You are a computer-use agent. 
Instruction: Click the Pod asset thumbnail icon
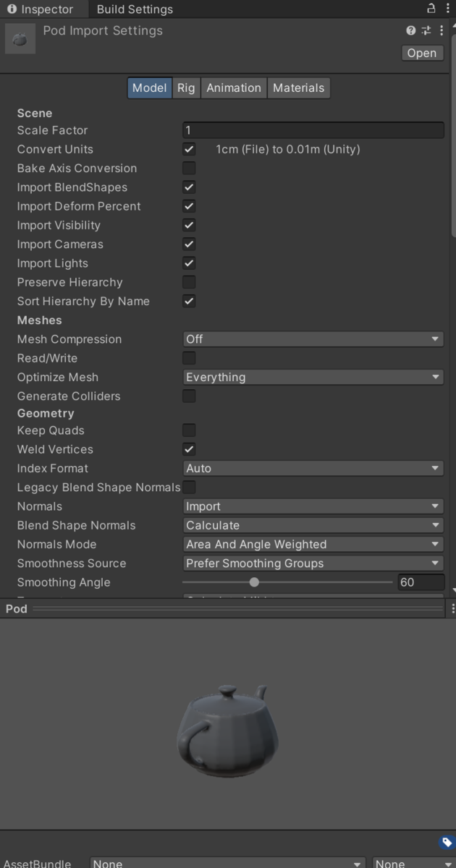20,38
